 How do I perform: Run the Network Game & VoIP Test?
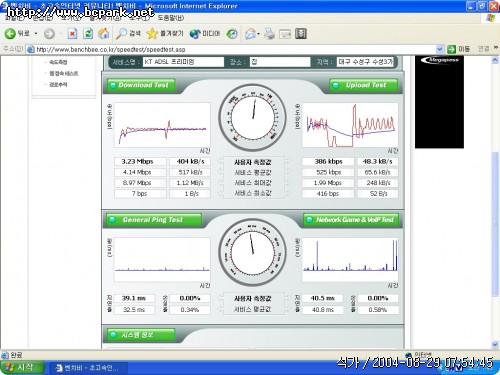pyautogui.click(x=351, y=220)
